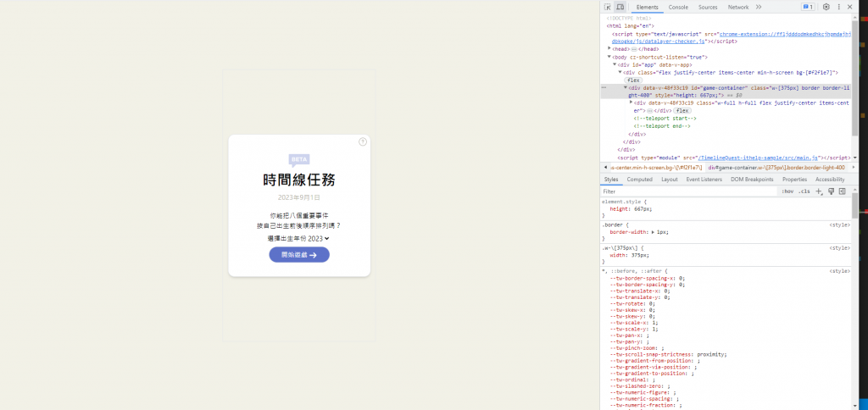Select the html lang="en" node
This screenshot has height=410, width=868.
point(631,25)
